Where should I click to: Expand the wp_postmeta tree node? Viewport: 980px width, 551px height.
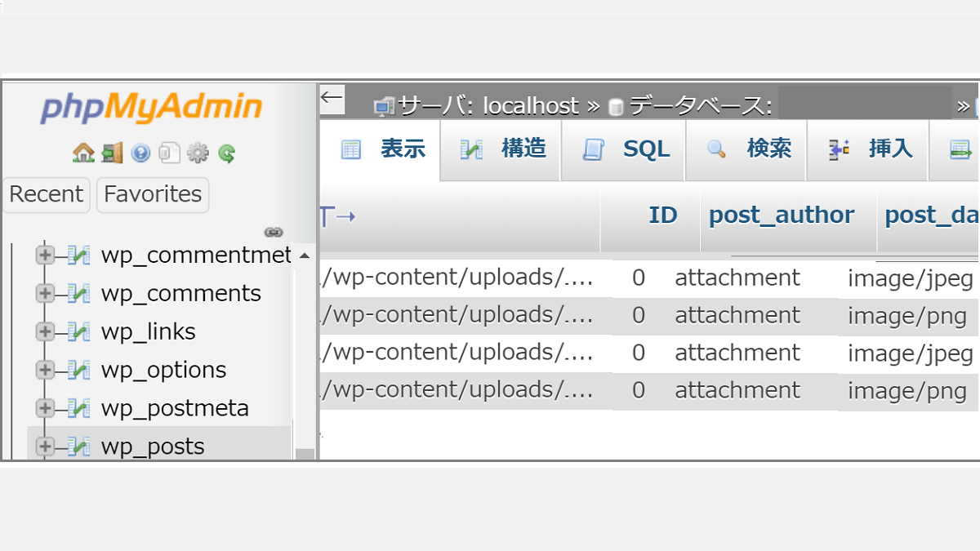coord(45,408)
